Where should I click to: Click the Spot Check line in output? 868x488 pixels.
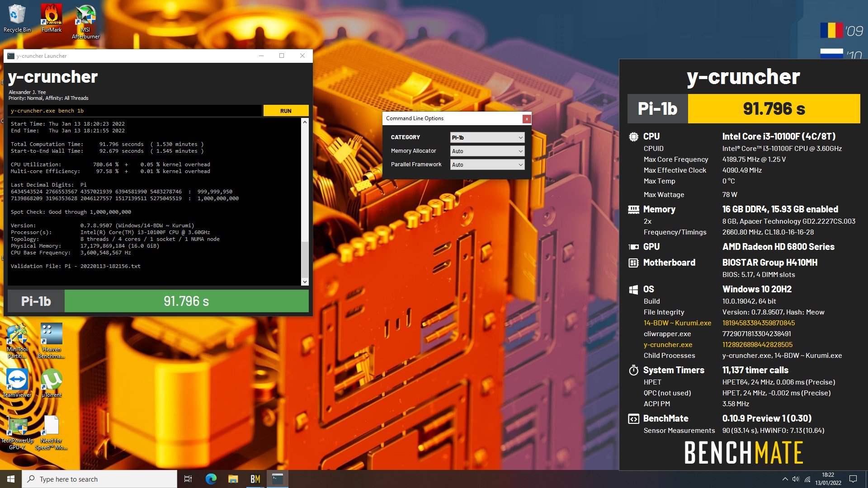(71, 212)
